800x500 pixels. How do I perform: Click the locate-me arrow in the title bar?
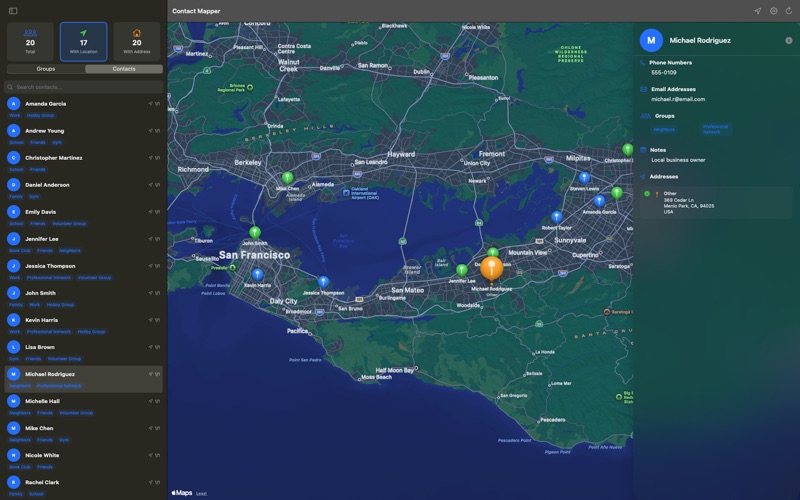pos(758,11)
